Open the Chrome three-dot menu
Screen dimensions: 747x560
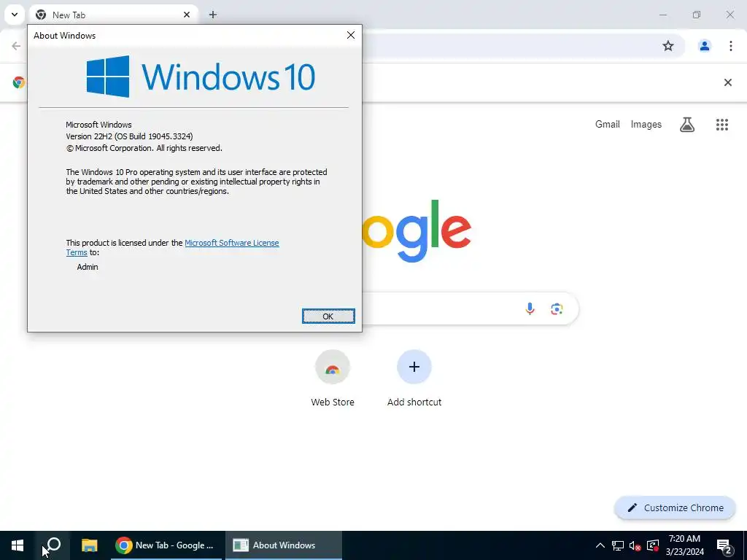click(x=731, y=46)
